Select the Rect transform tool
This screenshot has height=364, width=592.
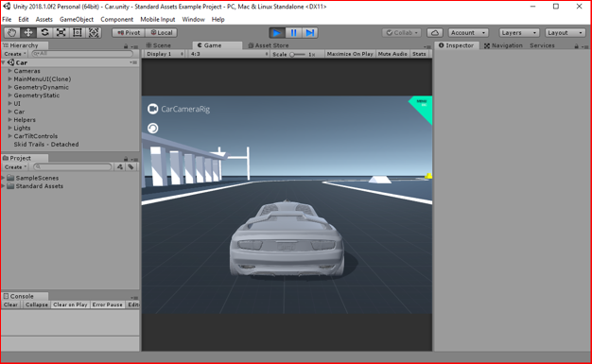tap(77, 33)
